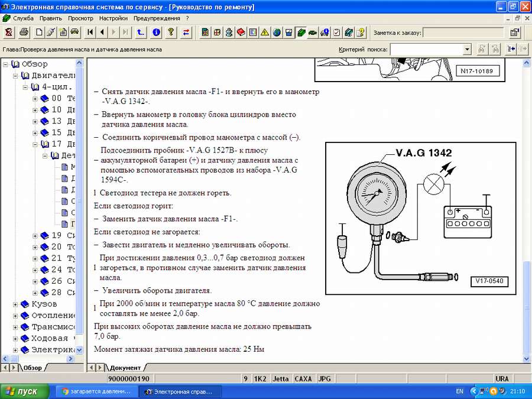Click the print icon in toolbar

(x=24, y=33)
